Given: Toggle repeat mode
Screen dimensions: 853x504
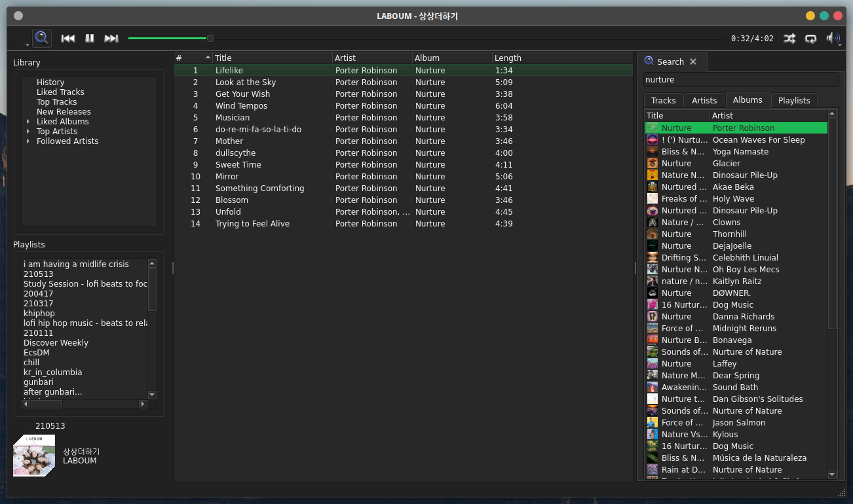Looking at the screenshot, I should (x=811, y=39).
